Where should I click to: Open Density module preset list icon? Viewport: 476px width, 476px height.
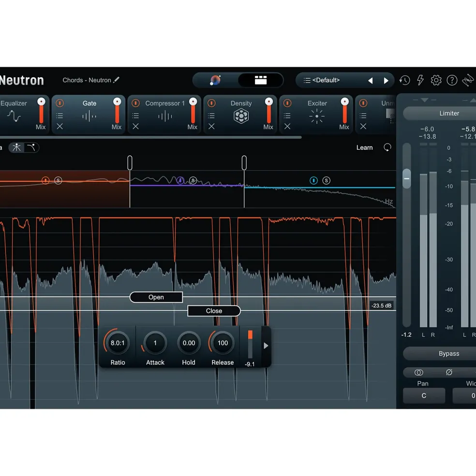pyautogui.click(x=211, y=115)
